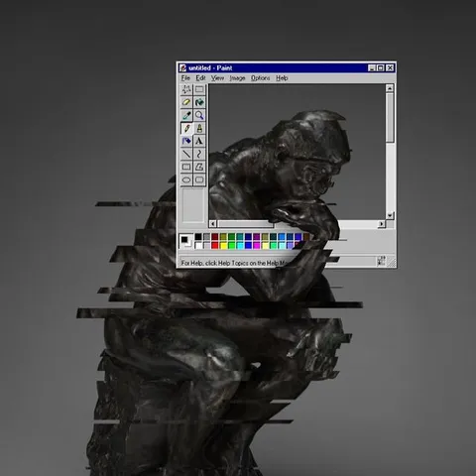Image resolution: width=476 pixels, height=476 pixels.
Task: Pick the lime green swatch
Action: pyautogui.click(x=231, y=245)
